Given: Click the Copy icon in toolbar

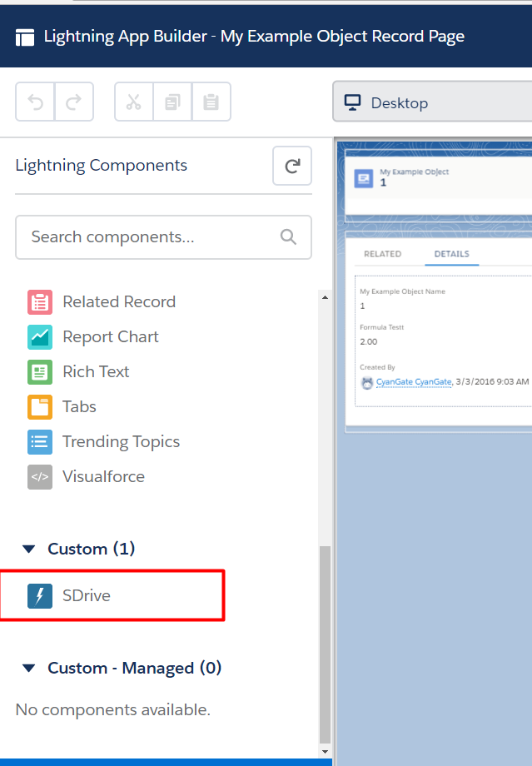Looking at the screenshot, I should click(x=172, y=102).
